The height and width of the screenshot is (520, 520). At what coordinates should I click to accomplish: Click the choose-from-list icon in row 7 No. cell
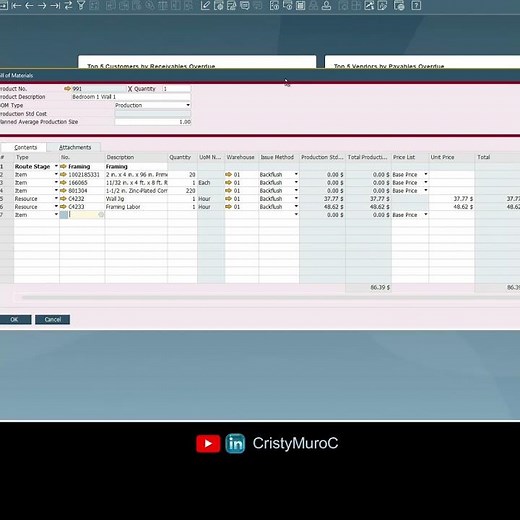tap(101, 215)
